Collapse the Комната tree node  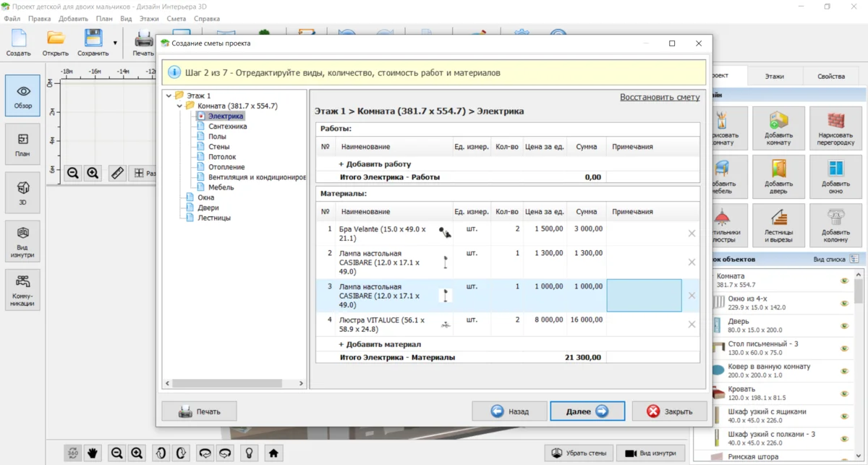coord(179,106)
